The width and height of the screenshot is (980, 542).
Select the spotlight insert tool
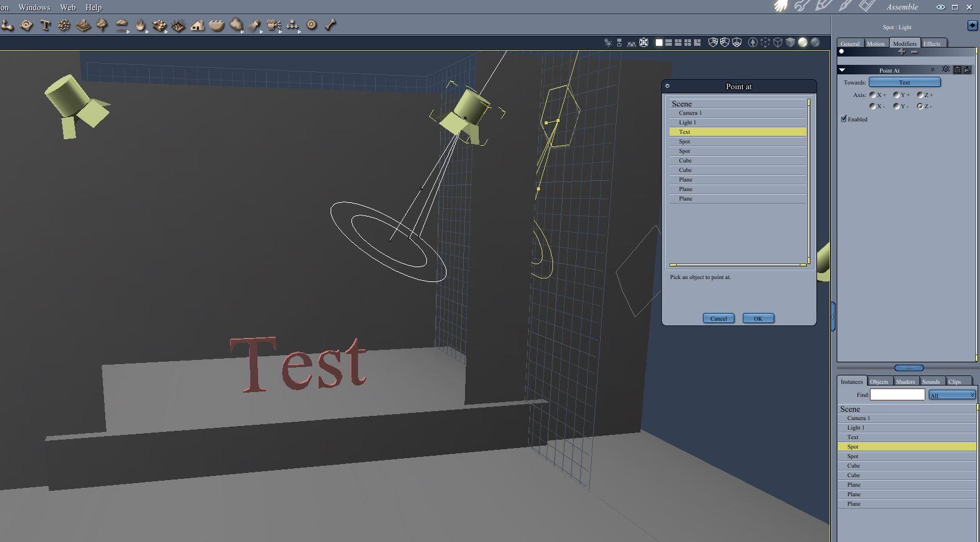click(255, 25)
